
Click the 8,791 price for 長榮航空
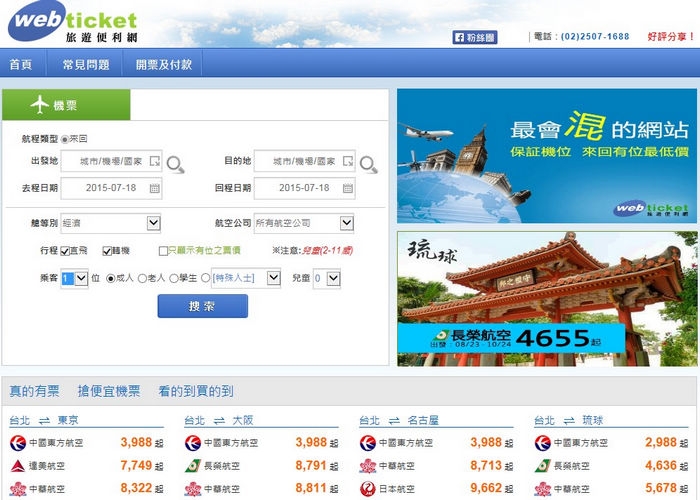[311, 465]
